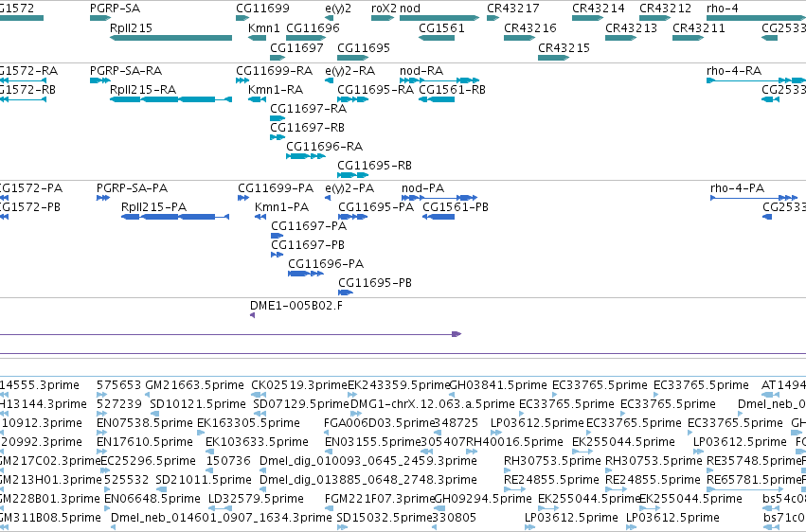The image size is (806, 532).
Task: Select the CG11697 gene label
Action: coord(296,47)
